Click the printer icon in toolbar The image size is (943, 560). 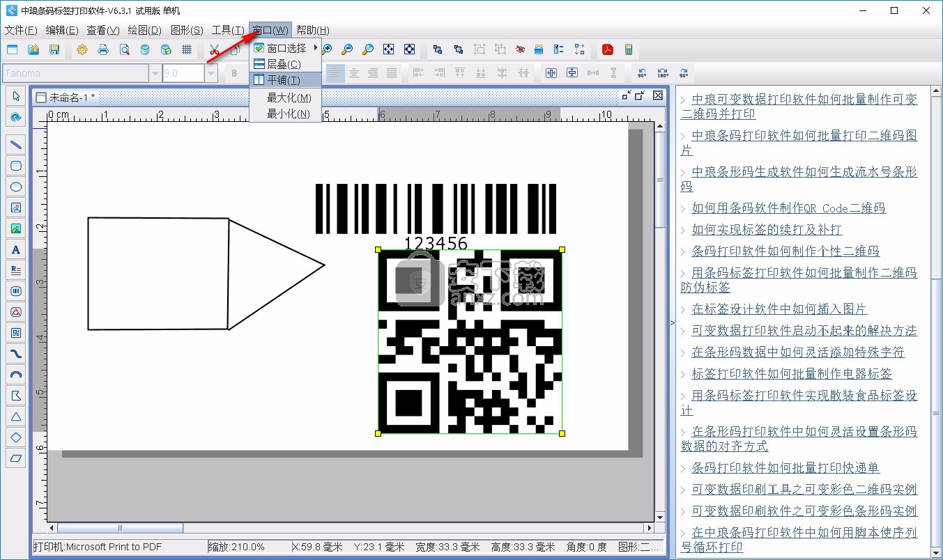(x=103, y=49)
